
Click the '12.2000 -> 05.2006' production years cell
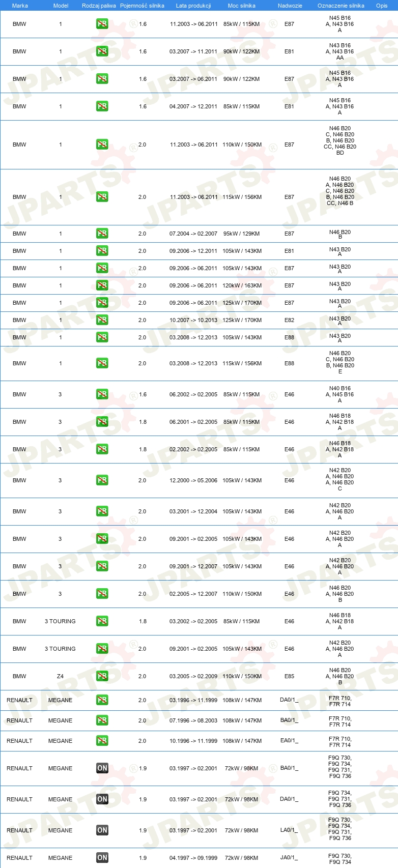coord(193,480)
